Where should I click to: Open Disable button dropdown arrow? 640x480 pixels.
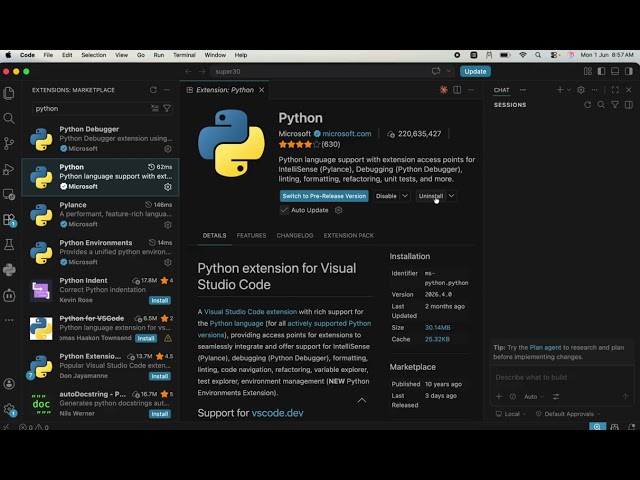tap(405, 196)
